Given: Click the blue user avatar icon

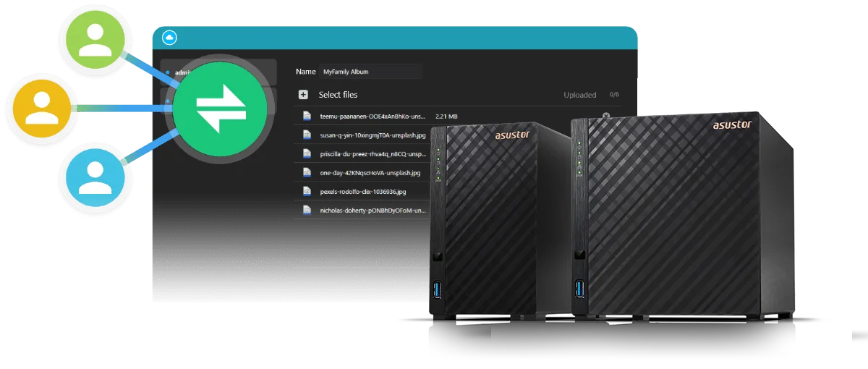Looking at the screenshot, I should pyautogui.click(x=95, y=177).
